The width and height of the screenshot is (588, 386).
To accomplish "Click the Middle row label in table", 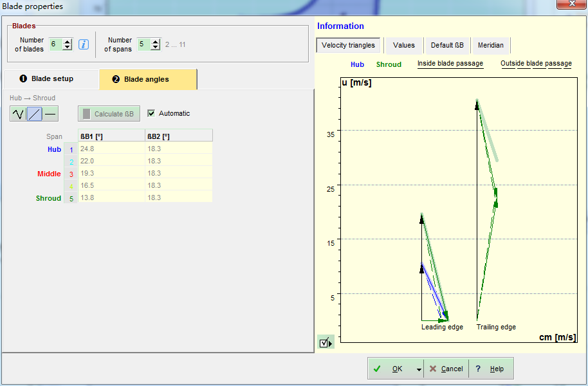I will 49,174.
